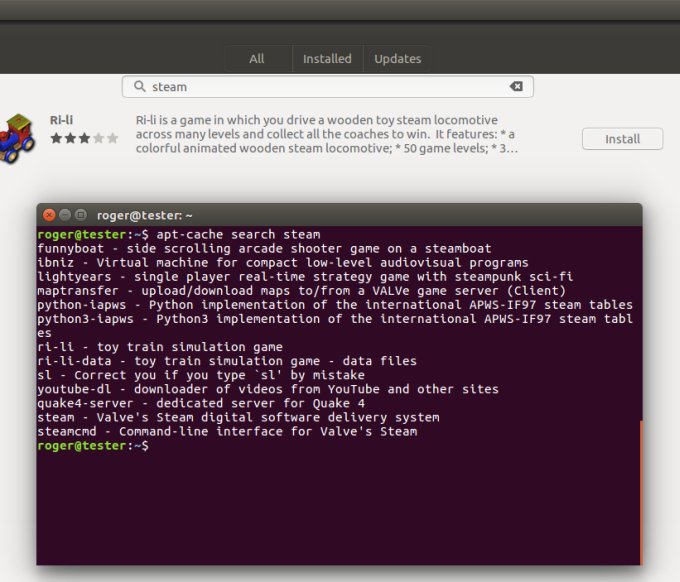Click the ri-li-data result line
Screen dimensions: 680x582
coord(227,361)
